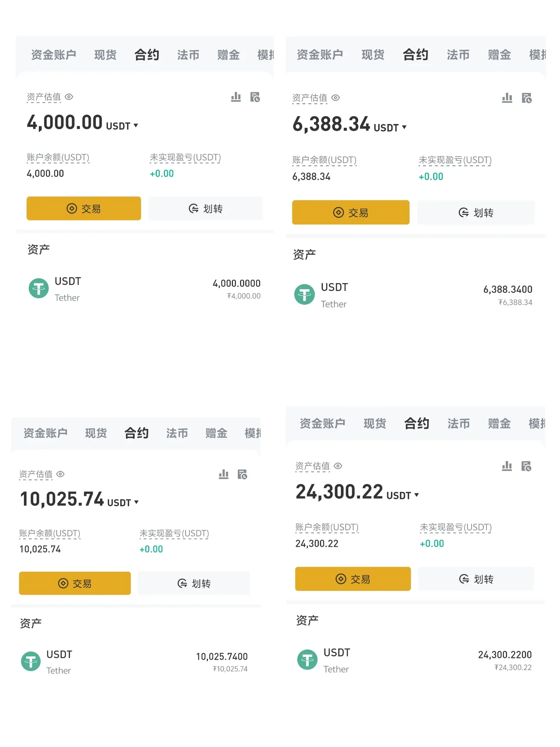Click 划转 transfer button under 10,025.74 balance
This screenshot has width=560, height=747.
194,583
